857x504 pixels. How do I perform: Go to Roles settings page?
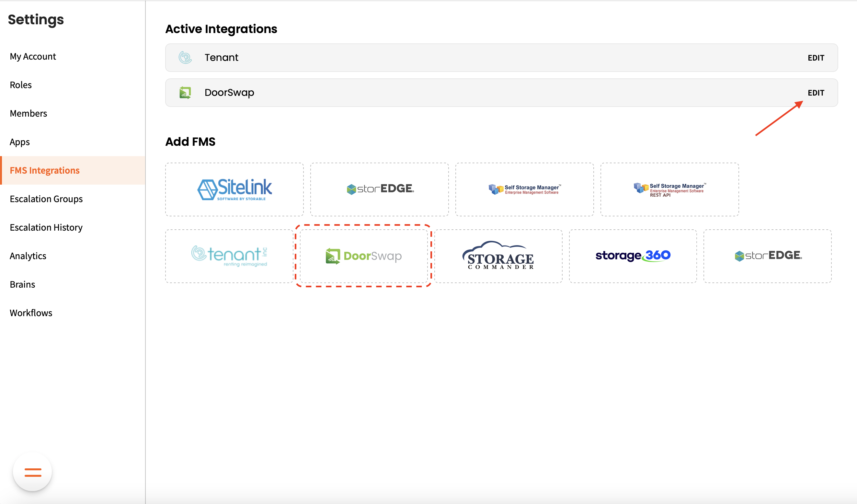click(21, 85)
